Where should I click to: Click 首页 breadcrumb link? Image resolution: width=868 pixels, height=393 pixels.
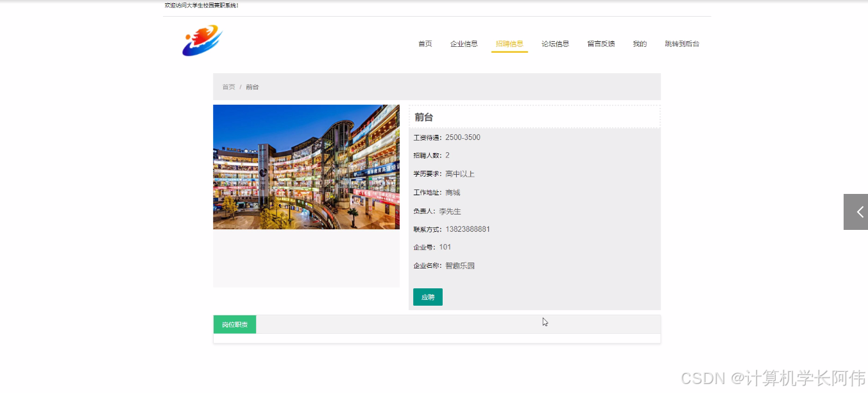(229, 87)
